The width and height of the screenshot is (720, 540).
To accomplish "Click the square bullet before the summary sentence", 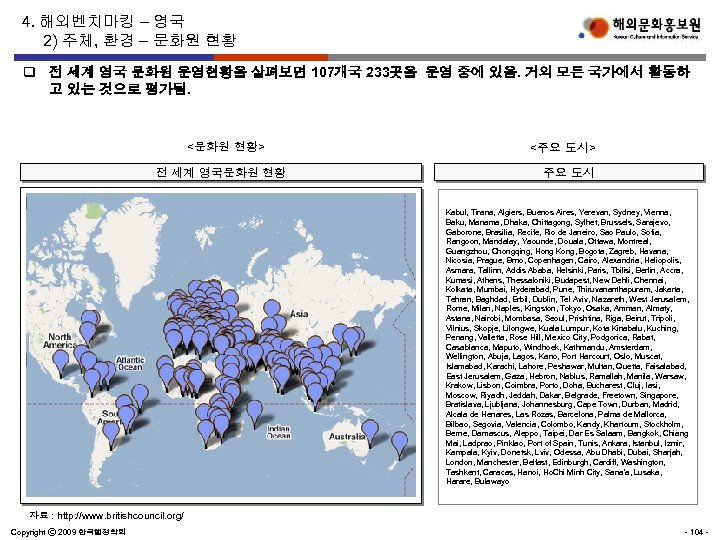I will (x=29, y=72).
